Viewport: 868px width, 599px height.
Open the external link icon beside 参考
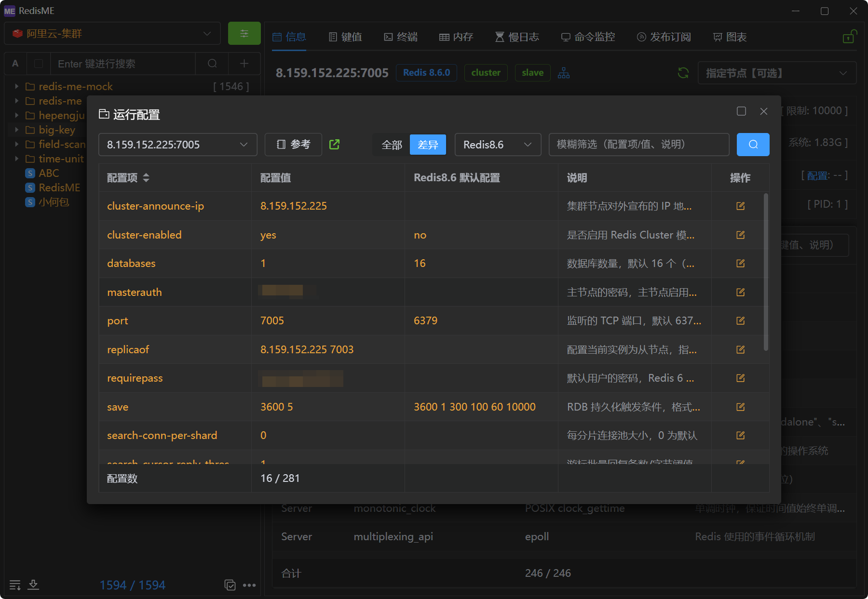tap(334, 144)
